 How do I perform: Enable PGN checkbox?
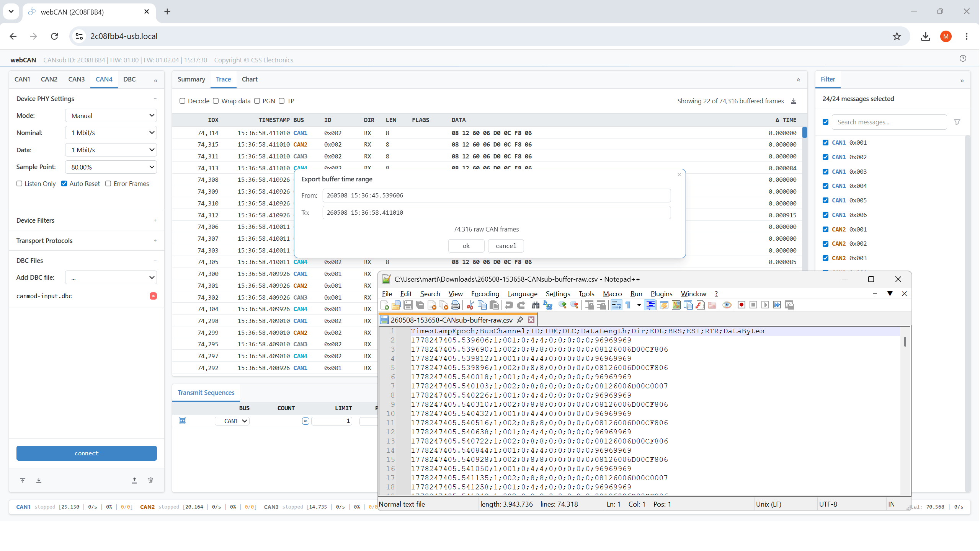pyautogui.click(x=257, y=101)
